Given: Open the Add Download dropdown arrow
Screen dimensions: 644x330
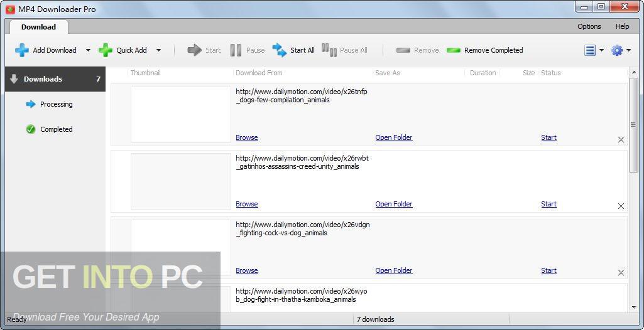Looking at the screenshot, I should click(88, 50).
